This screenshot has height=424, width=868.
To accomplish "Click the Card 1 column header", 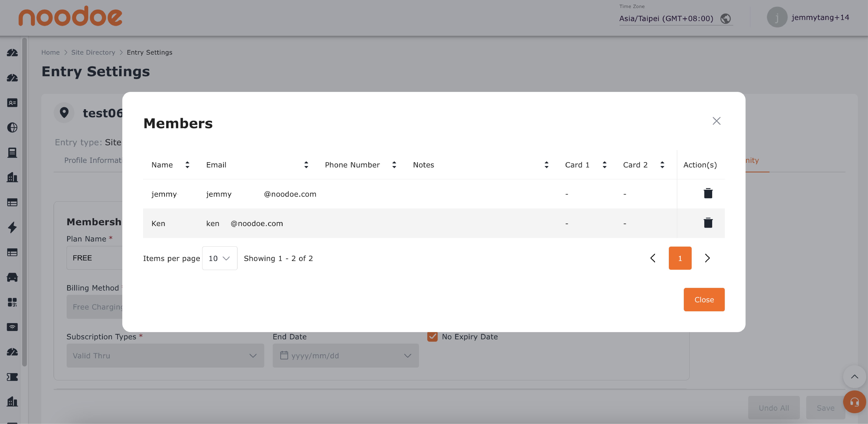I will pos(577,165).
